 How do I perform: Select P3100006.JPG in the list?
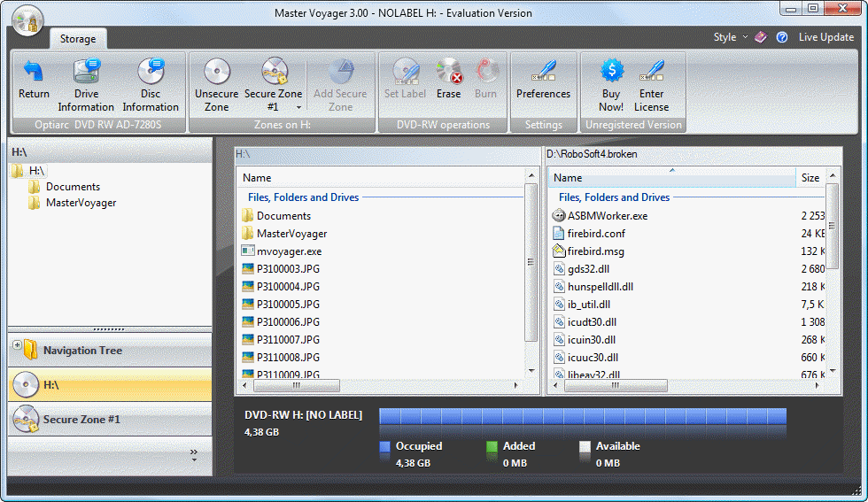tap(282, 322)
